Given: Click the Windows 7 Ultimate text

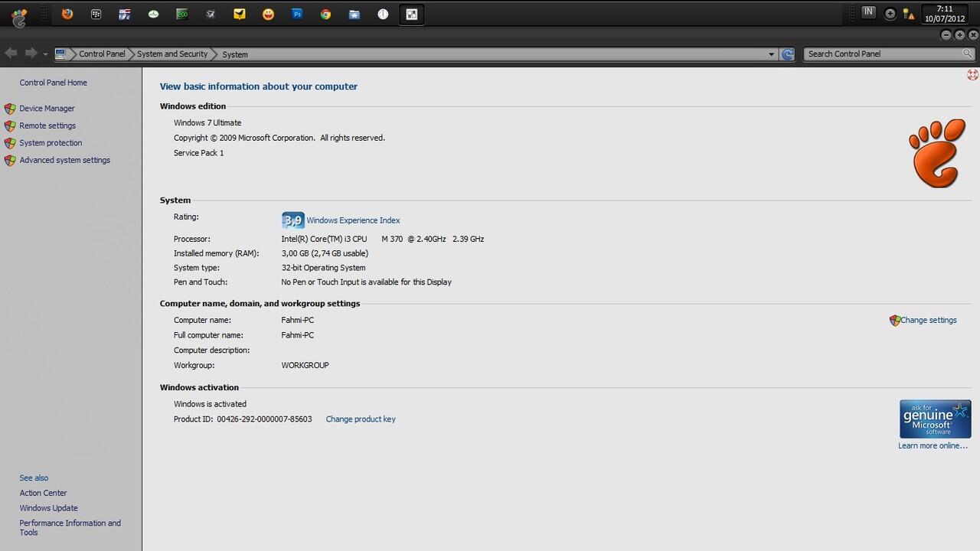Looking at the screenshot, I should pyautogui.click(x=207, y=123).
